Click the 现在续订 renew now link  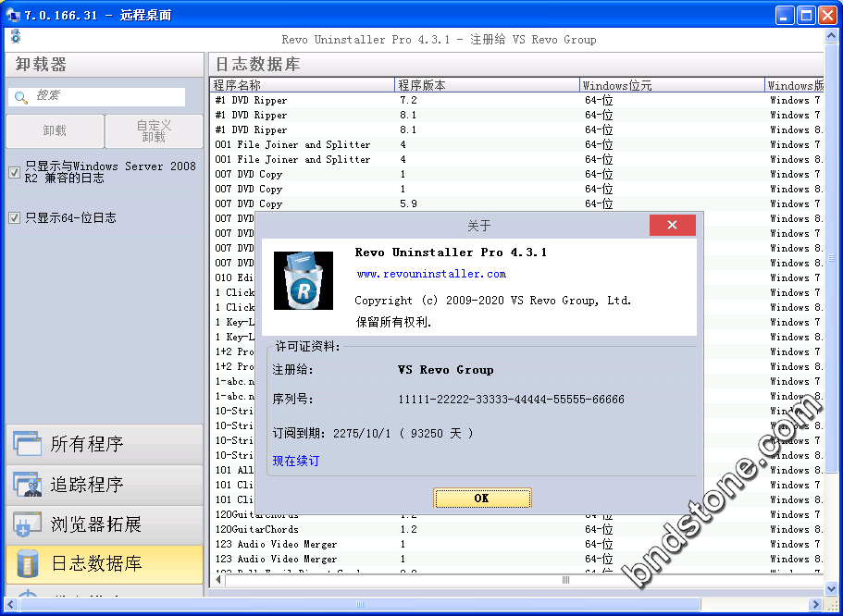point(295,461)
